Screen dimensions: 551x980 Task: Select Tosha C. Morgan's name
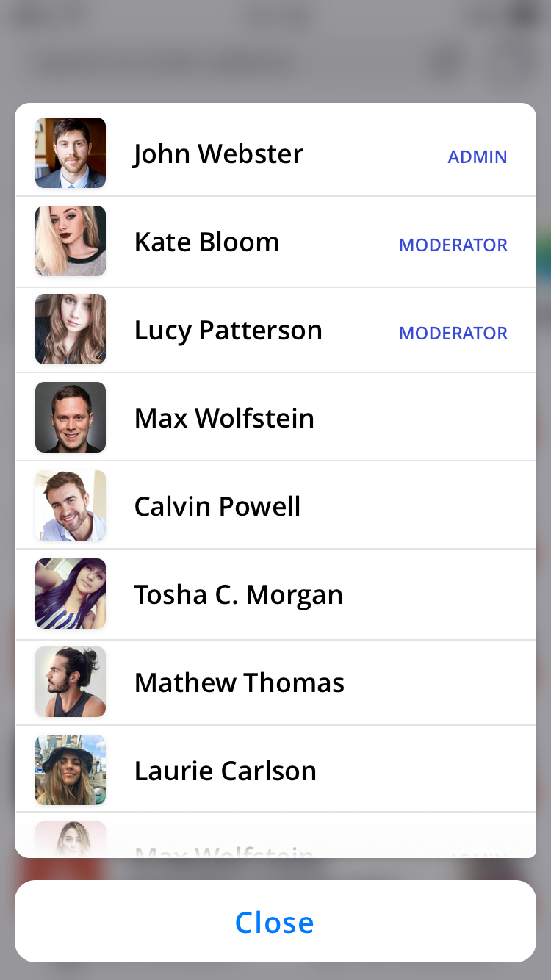click(x=238, y=594)
